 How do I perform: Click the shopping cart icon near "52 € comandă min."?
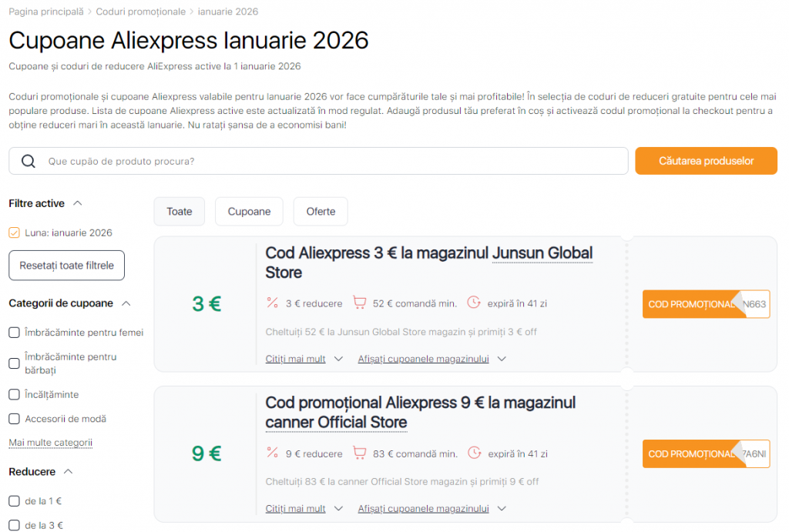(x=360, y=303)
